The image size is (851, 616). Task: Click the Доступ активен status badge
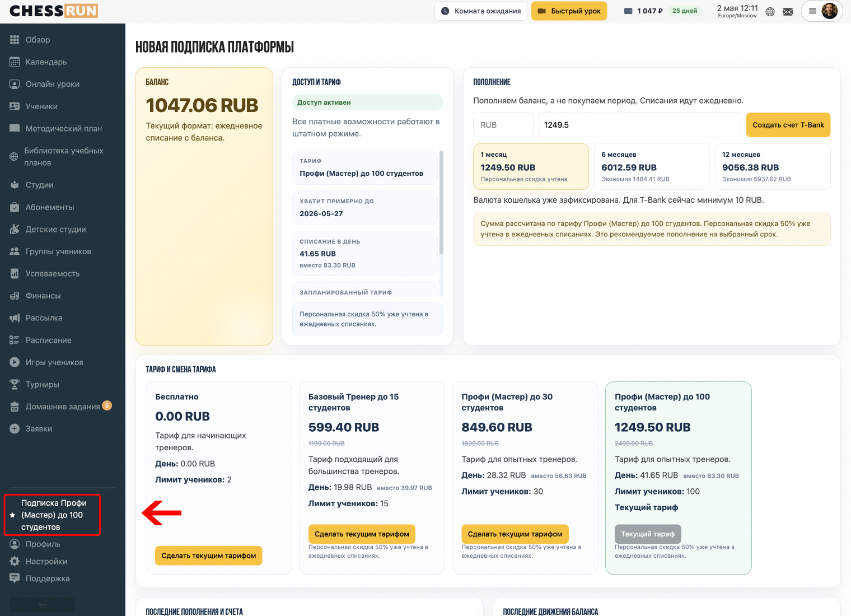click(x=368, y=102)
